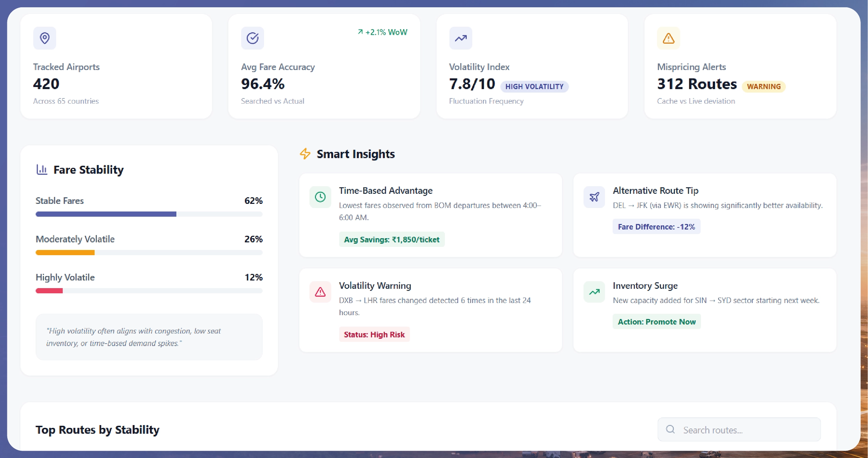Click the Alternative Route Tip airplane icon

coord(594,197)
